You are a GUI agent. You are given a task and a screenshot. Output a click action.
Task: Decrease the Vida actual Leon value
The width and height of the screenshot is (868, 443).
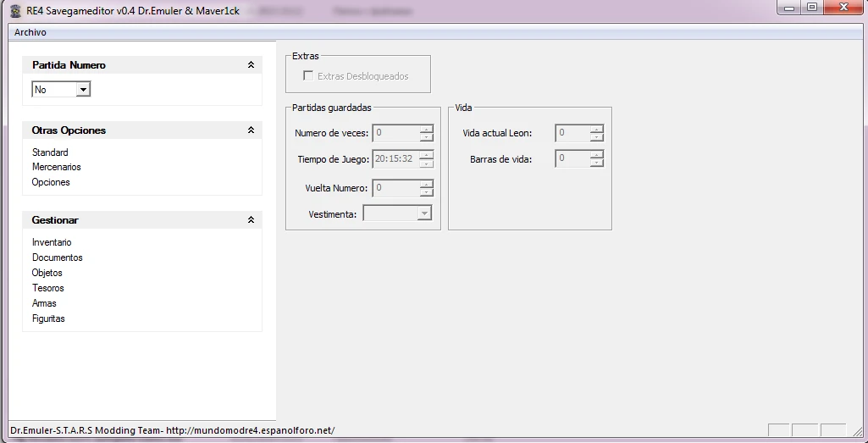[x=596, y=136]
